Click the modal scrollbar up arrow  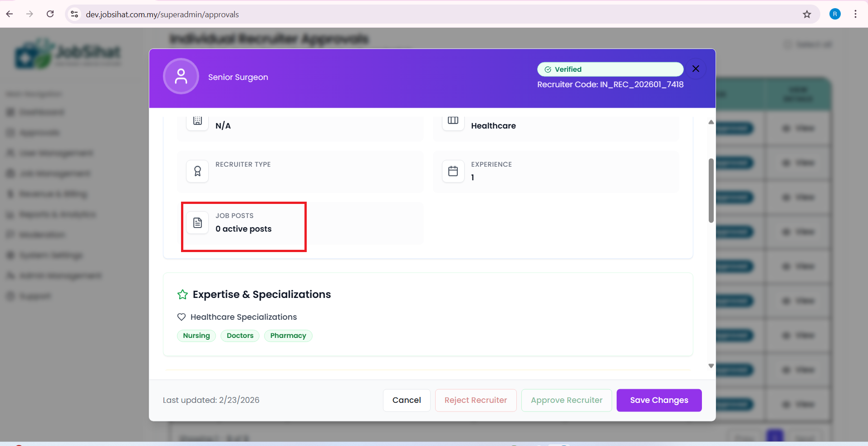coord(711,122)
